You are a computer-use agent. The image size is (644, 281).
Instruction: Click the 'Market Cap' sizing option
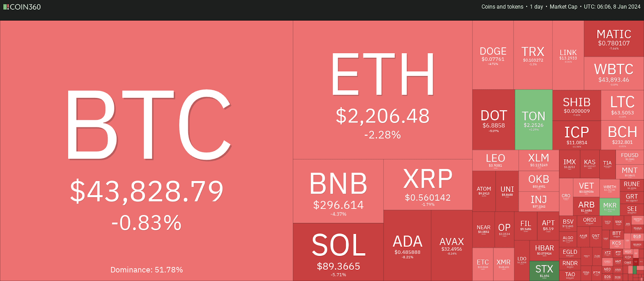563,7
